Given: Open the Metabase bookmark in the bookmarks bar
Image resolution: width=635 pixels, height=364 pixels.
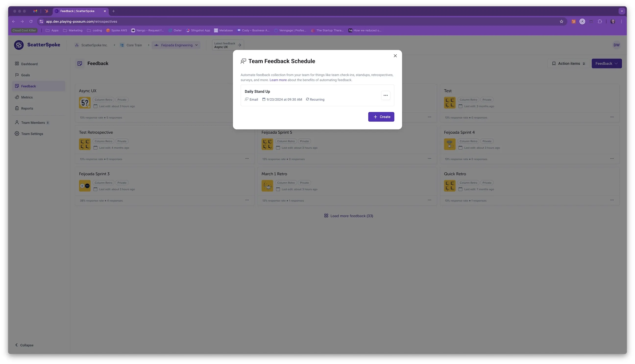Looking at the screenshot, I should click(223, 30).
